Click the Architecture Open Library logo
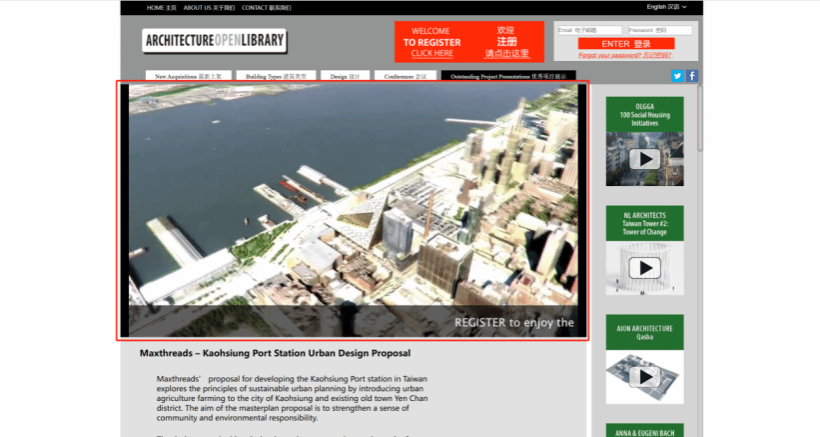 [214, 41]
